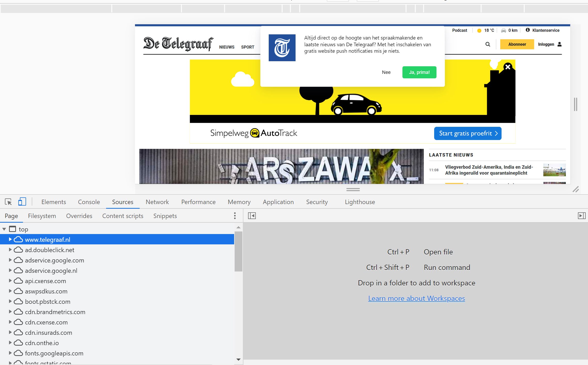Switch to the Performance tab
588x365 pixels.
(x=198, y=202)
